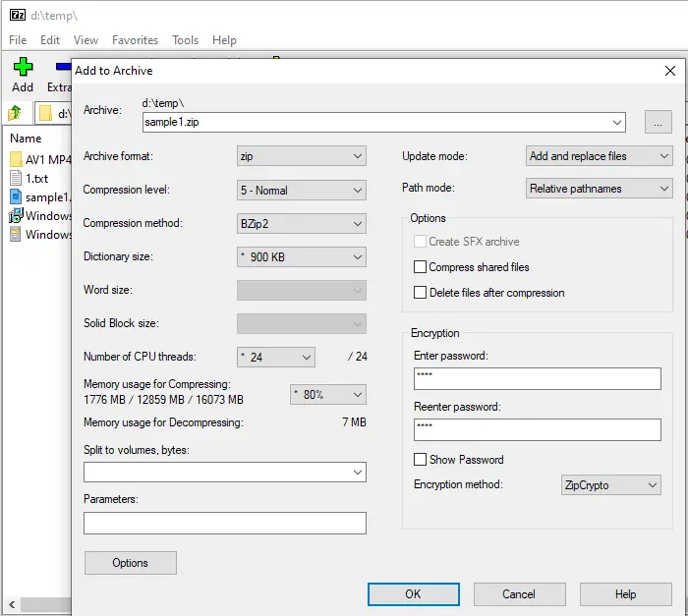The image size is (688, 616).
Task: Click the disabled Solid Block size dropdown
Action: (302, 324)
